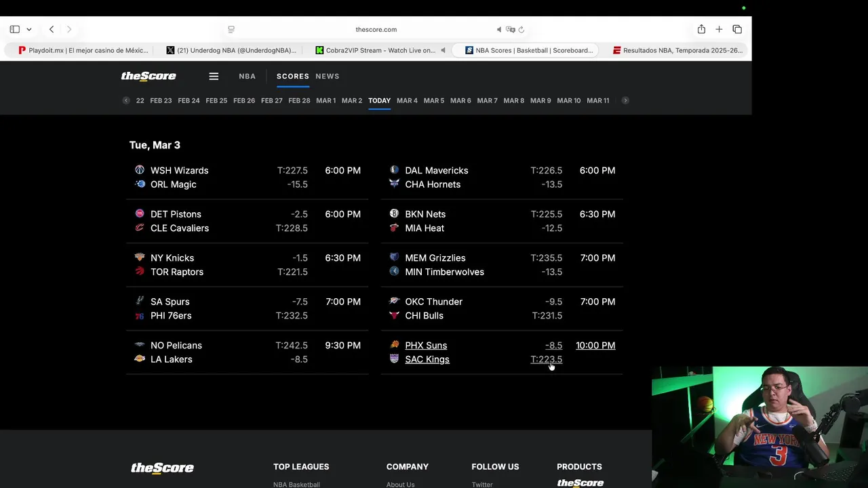The width and height of the screenshot is (868, 488).
Task: Click the MEM Grizzlies logo icon
Action: [x=395, y=258]
